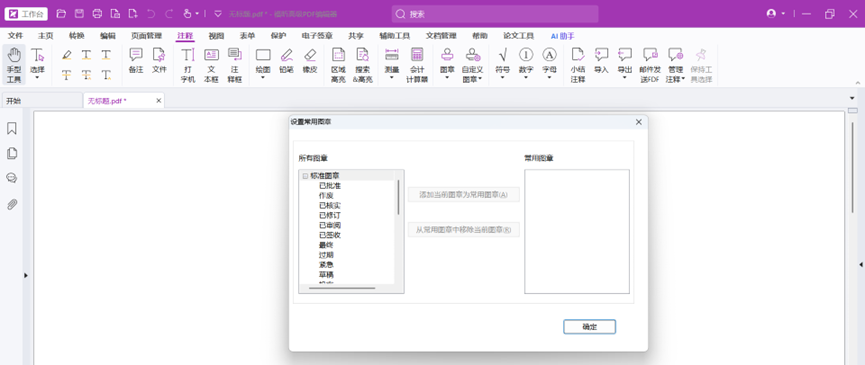The height and width of the screenshot is (365, 865).
Task: Click the 搜索 search field
Action: click(x=495, y=14)
